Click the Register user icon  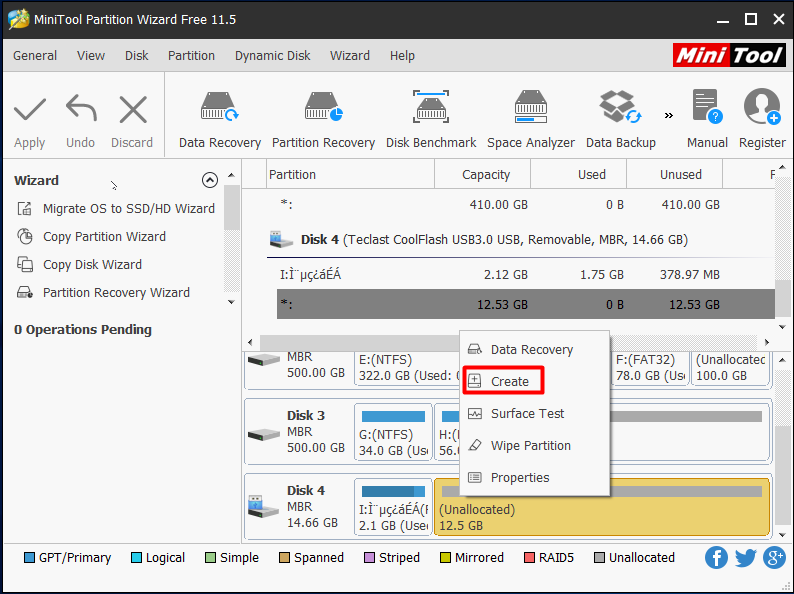tap(762, 107)
